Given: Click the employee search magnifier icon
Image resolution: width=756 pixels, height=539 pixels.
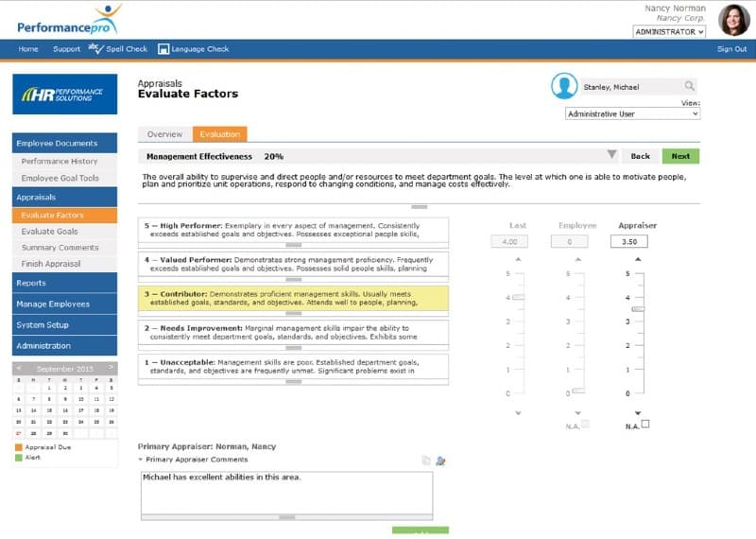Looking at the screenshot, I should tap(690, 86).
